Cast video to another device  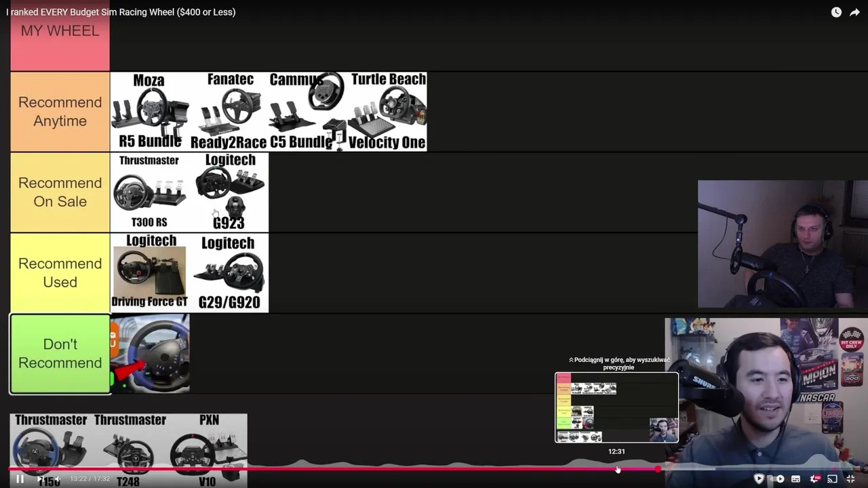(832, 479)
